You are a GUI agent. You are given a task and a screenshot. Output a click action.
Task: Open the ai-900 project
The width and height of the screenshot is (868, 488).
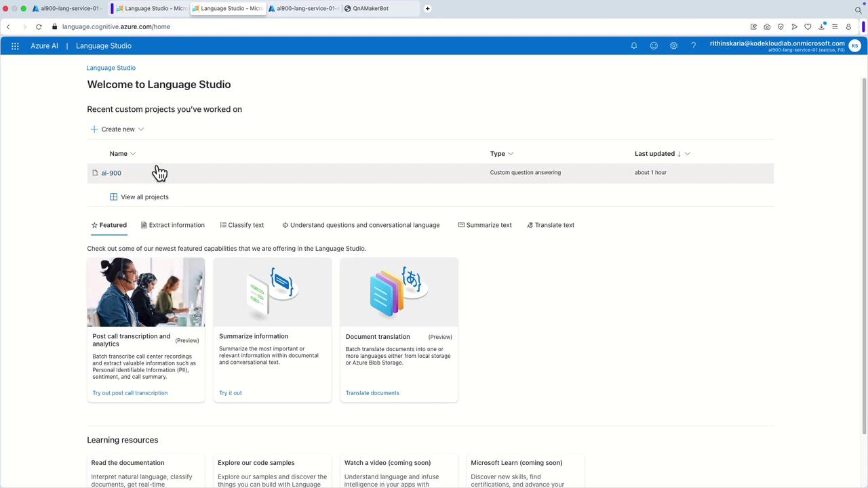111,173
